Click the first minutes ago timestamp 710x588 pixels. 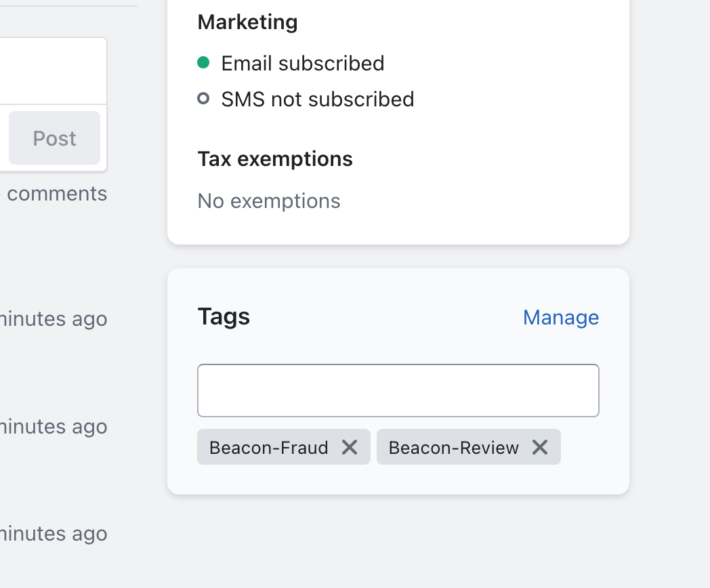pos(54,319)
